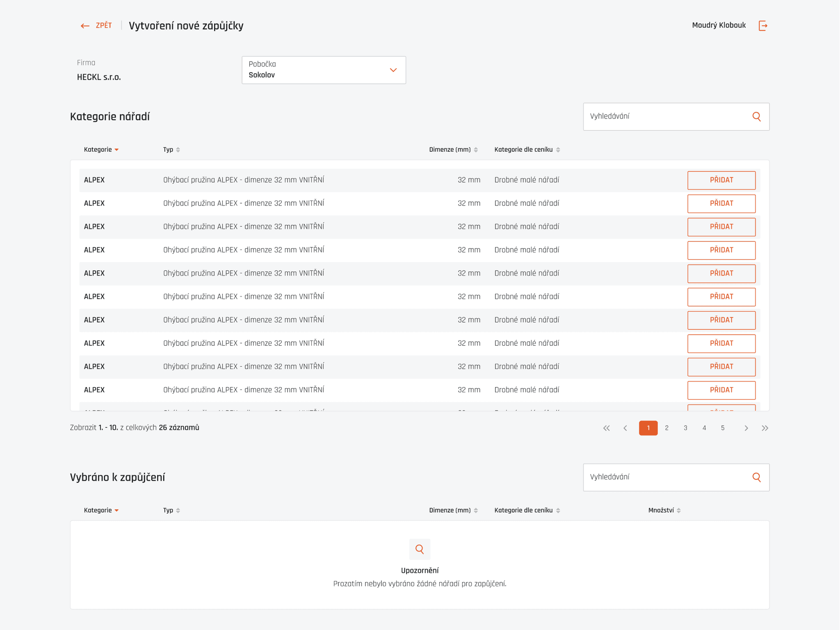The height and width of the screenshot is (630, 840).
Task: Click PŘIDAT in the third ALPEX row
Action: point(721,227)
